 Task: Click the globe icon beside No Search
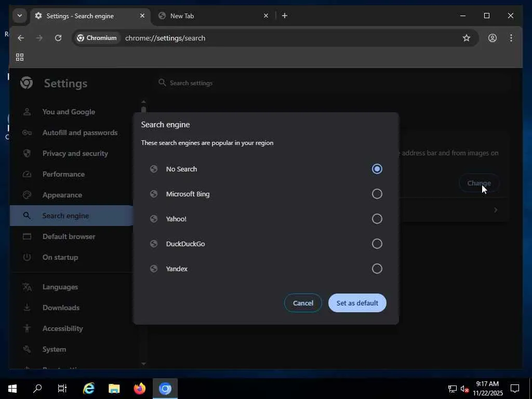pyautogui.click(x=154, y=169)
